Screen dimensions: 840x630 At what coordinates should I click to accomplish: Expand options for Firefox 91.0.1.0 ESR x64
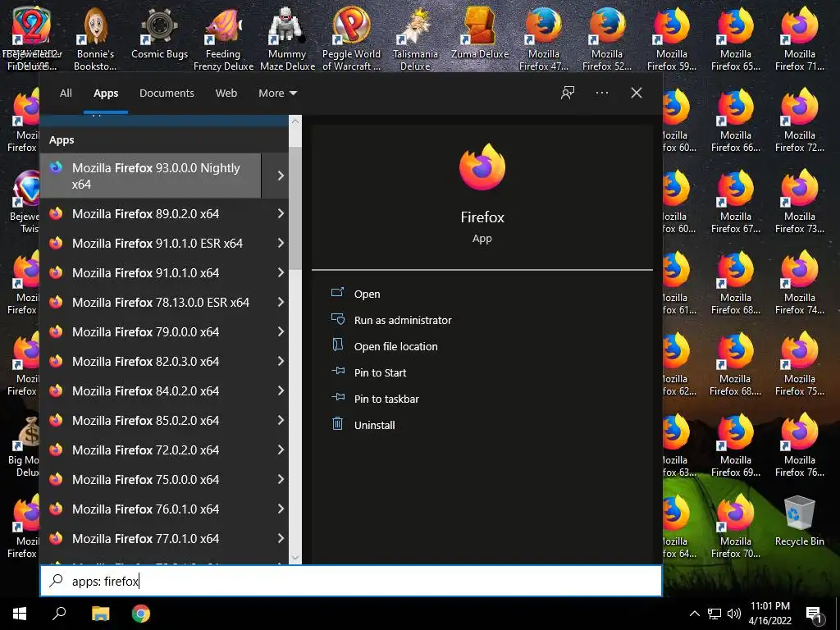(281, 243)
